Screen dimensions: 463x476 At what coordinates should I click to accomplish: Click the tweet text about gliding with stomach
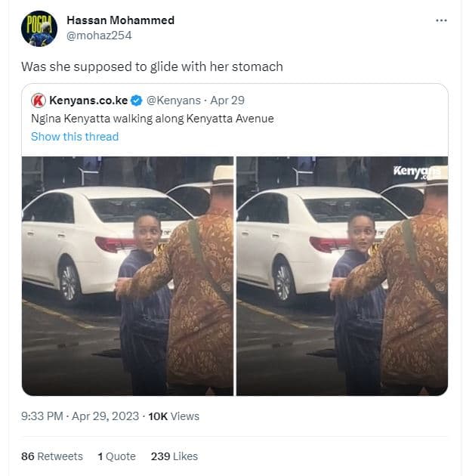[x=152, y=66]
